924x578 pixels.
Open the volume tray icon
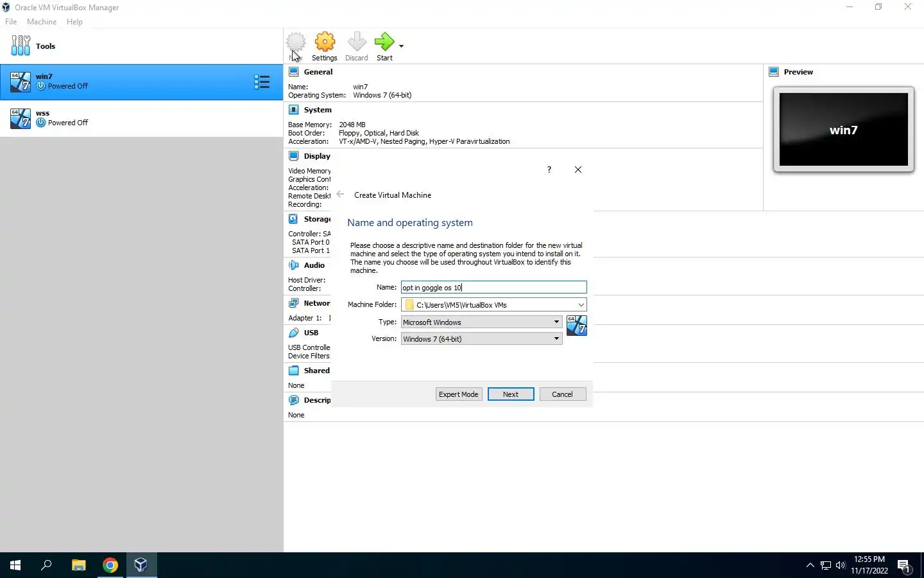(841, 566)
